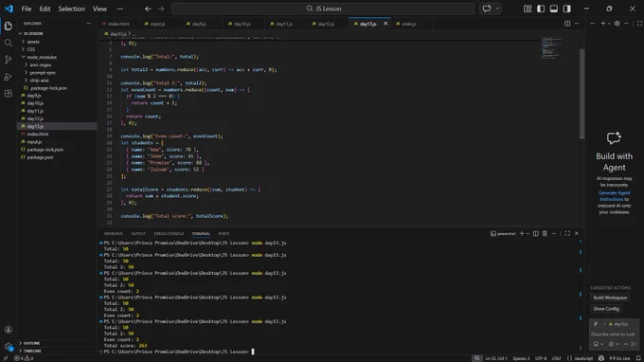Open chat panel settings gear icon
Screen dimensions: 644x362
point(617,24)
